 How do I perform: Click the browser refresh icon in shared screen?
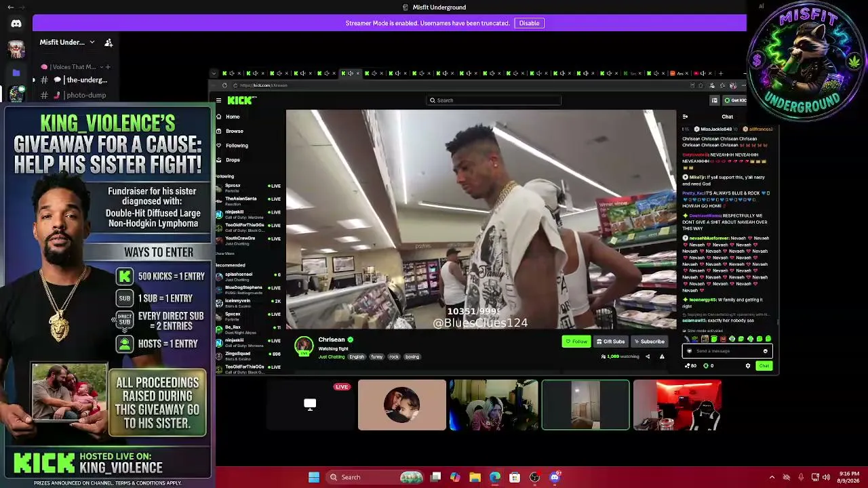(x=224, y=85)
